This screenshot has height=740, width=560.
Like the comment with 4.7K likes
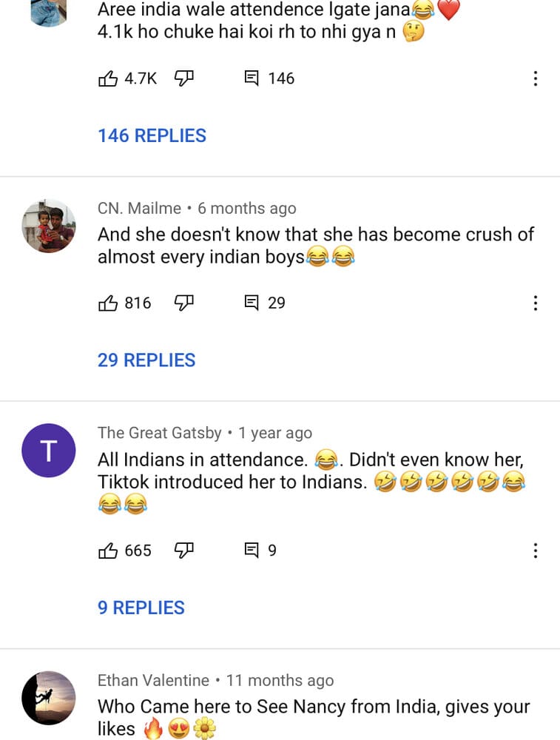tap(107, 78)
